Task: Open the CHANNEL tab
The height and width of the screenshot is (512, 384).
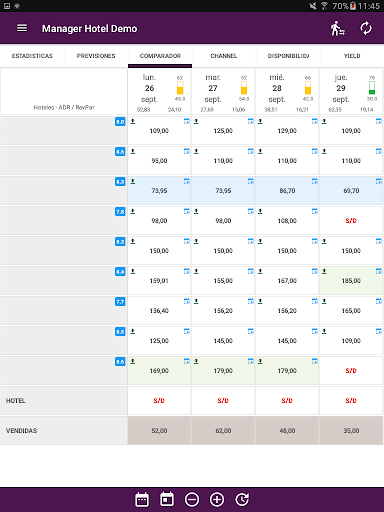Action: 224,56
